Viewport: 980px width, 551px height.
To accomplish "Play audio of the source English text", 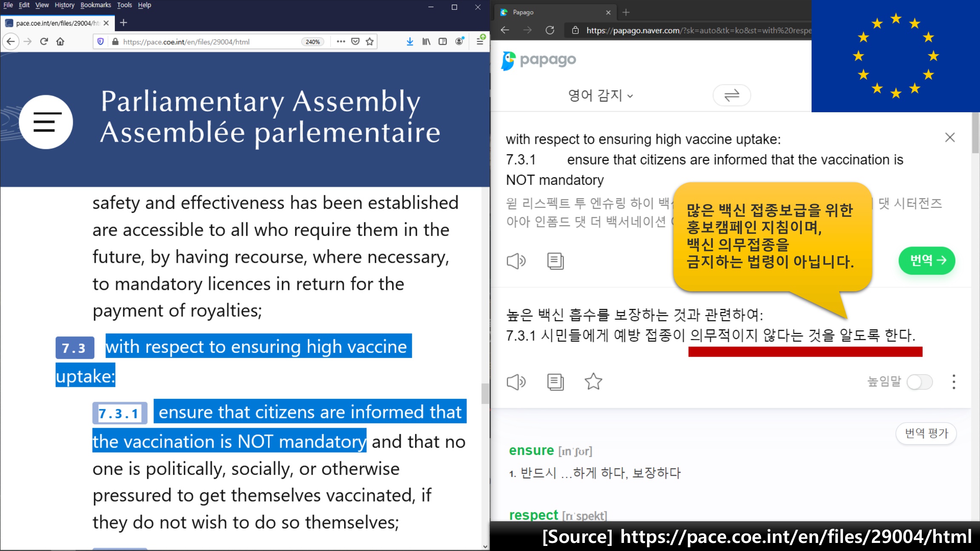I will [x=516, y=261].
